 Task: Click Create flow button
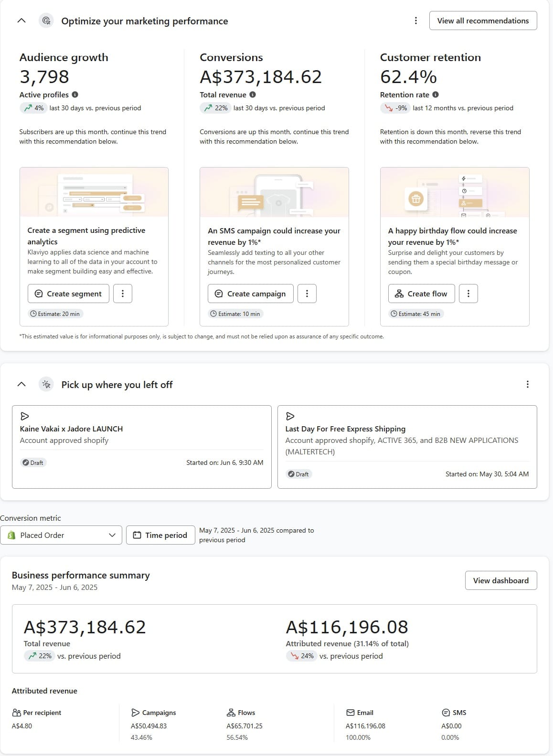coord(421,294)
